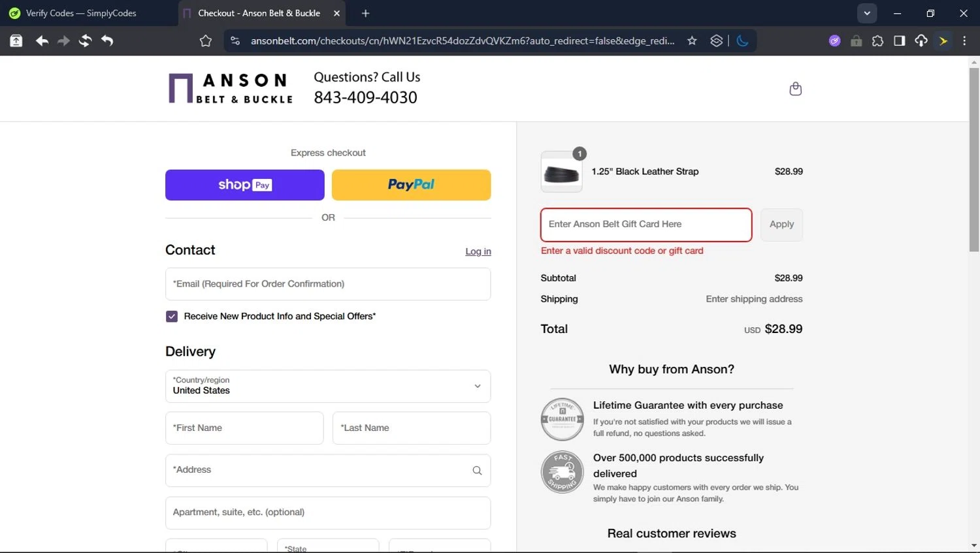Click the cloud upload icon

[x=921, y=41]
